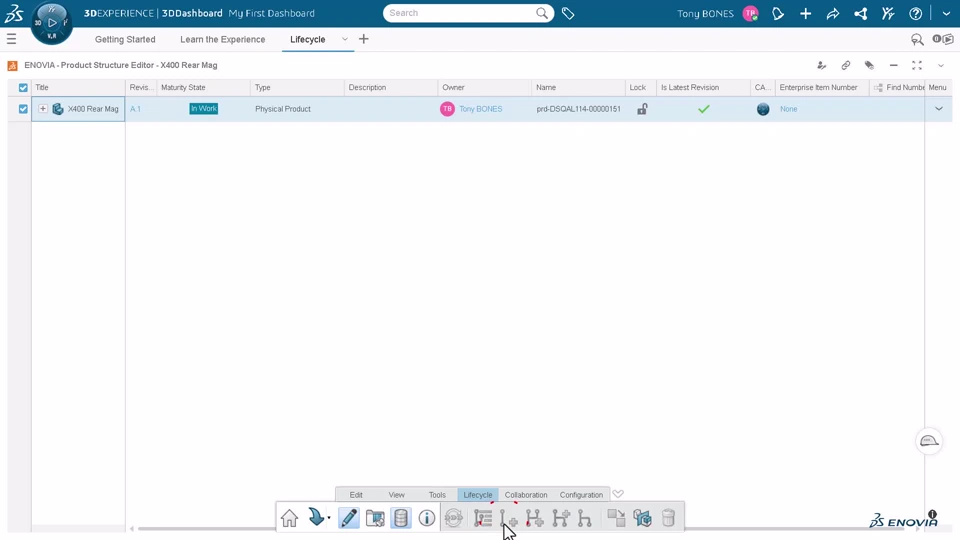The width and height of the screenshot is (960, 540).
Task: Open the row menu chevron for X400 Rear Mag
Action: coord(939,109)
